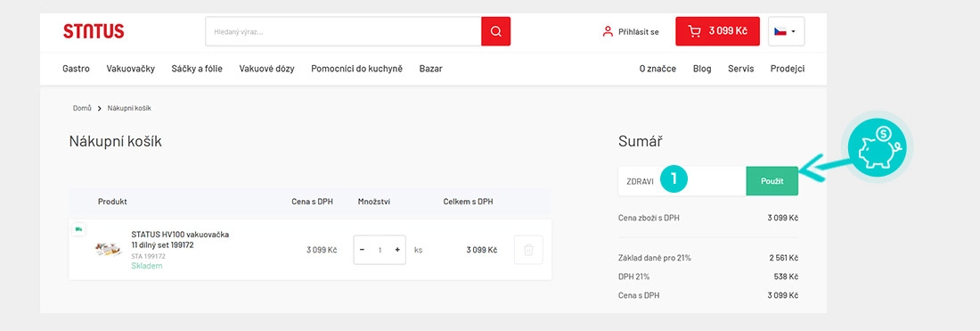Screen dimensions: 980x331
Task: Open the STATUS HV100 product thumbnail
Action: click(108, 249)
